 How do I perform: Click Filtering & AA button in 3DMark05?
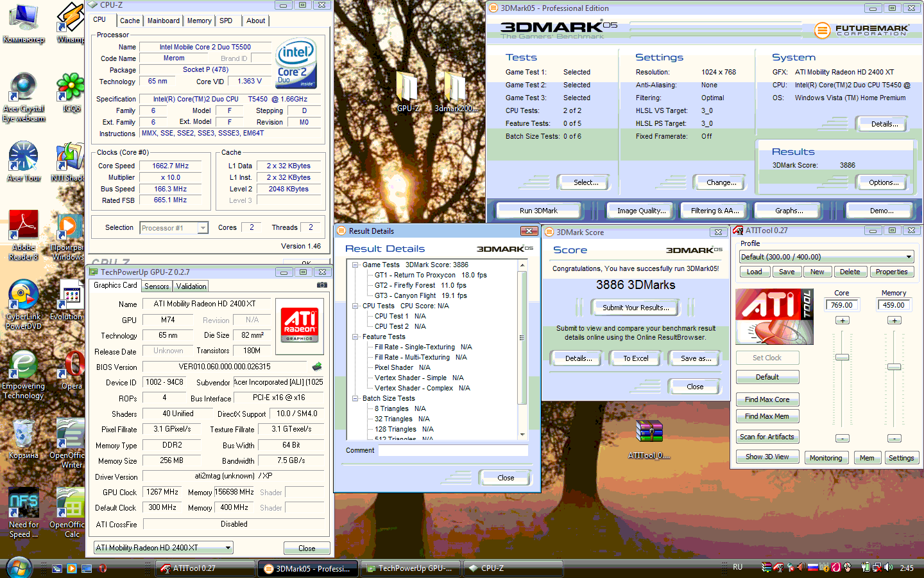(x=715, y=211)
